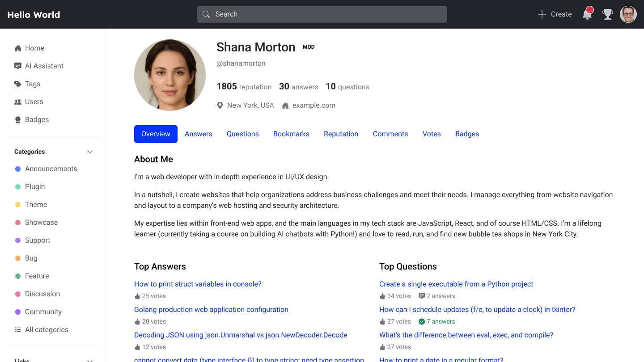Open the user avatar in top bar
Image resolution: width=644 pixels, height=362 pixels.
click(x=628, y=14)
